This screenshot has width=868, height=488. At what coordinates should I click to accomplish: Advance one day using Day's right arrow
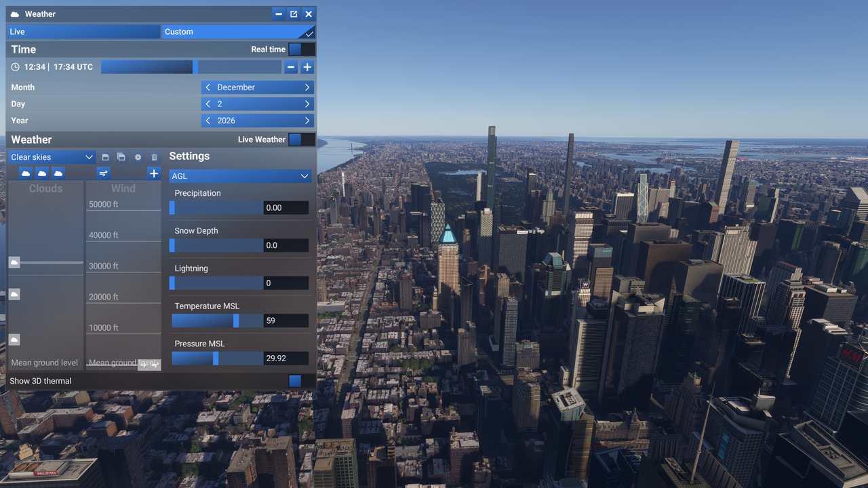point(307,104)
